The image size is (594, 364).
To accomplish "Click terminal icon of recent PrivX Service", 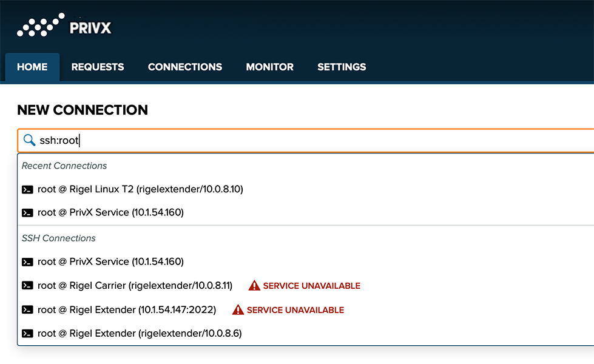I will [27, 213].
